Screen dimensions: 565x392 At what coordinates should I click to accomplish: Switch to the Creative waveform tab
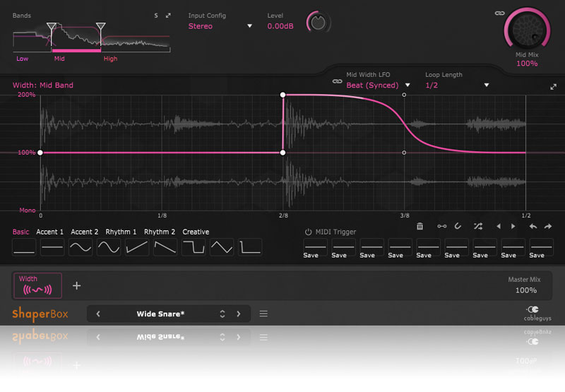tap(196, 232)
